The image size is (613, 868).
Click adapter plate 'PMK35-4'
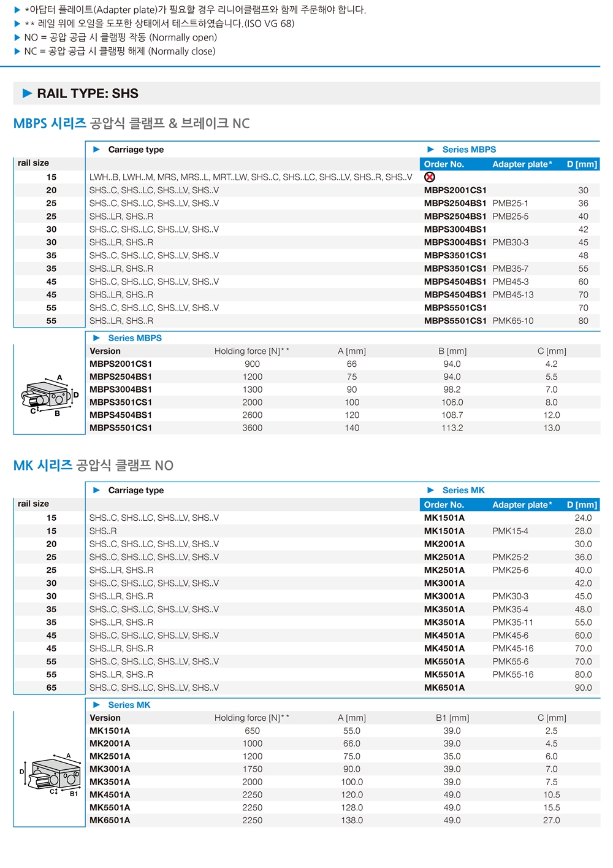tap(510, 609)
